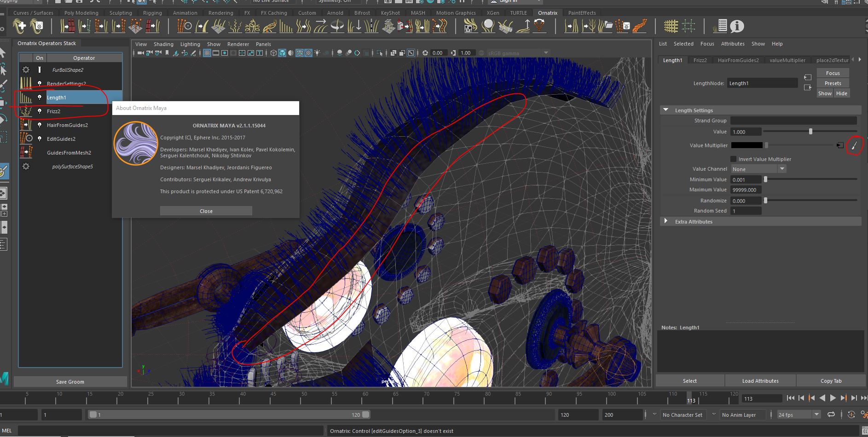Close the About Ornatrix Maya dialog
868x437 pixels.
[206, 211]
